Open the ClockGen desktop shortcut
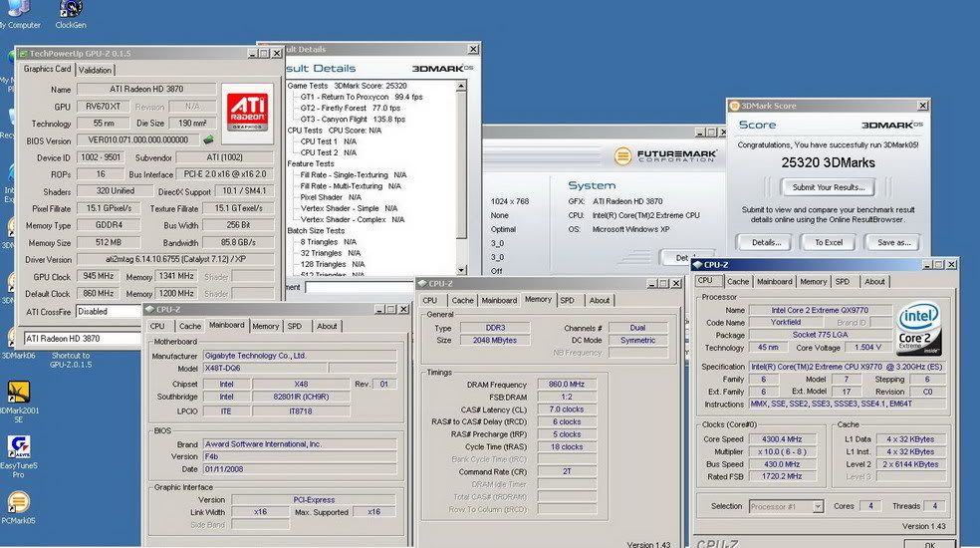This screenshot has height=548, width=980. click(70, 10)
